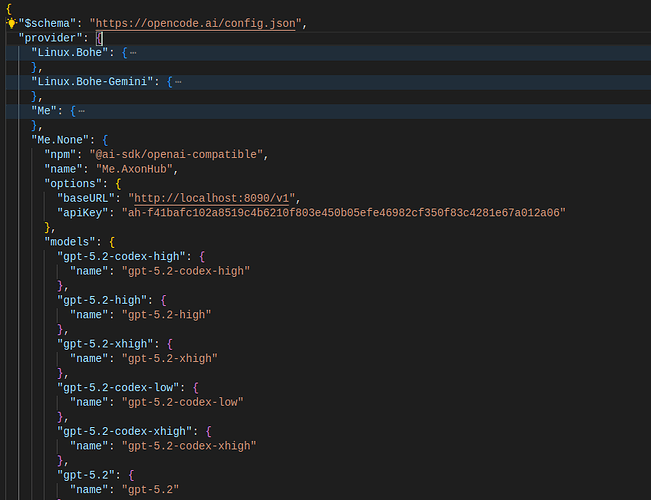The width and height of the screenshot is (651, 500).
Task: Click the "gpt-5.2-codex-low" name value
Action: (183, 402)
